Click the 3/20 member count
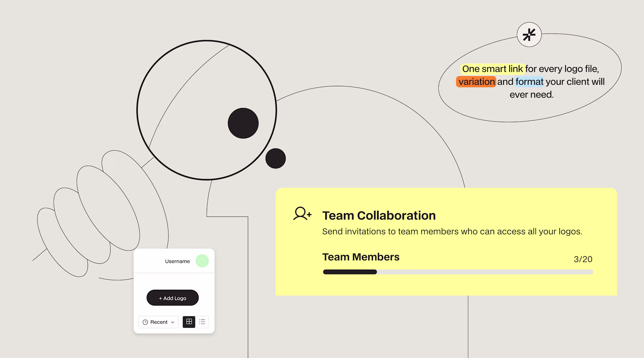Screen dimensions: 644x358 click(x=583, y=259)
